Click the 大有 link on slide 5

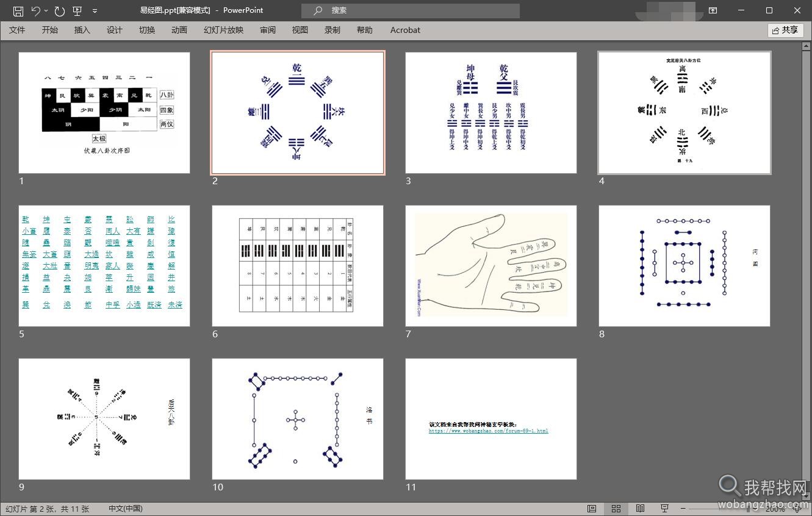point(134,231)
